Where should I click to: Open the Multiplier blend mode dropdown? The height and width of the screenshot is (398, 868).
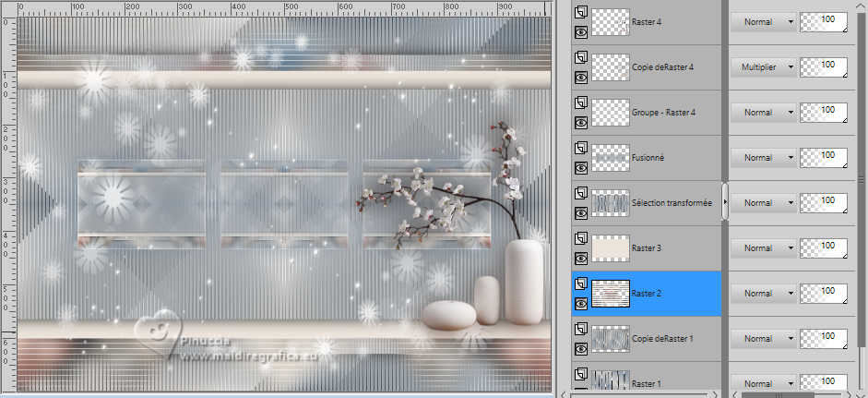point(763,67)
